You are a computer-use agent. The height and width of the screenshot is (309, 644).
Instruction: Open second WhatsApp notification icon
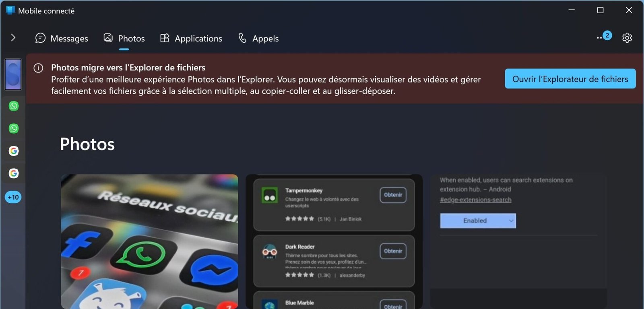tap(14, 128)
